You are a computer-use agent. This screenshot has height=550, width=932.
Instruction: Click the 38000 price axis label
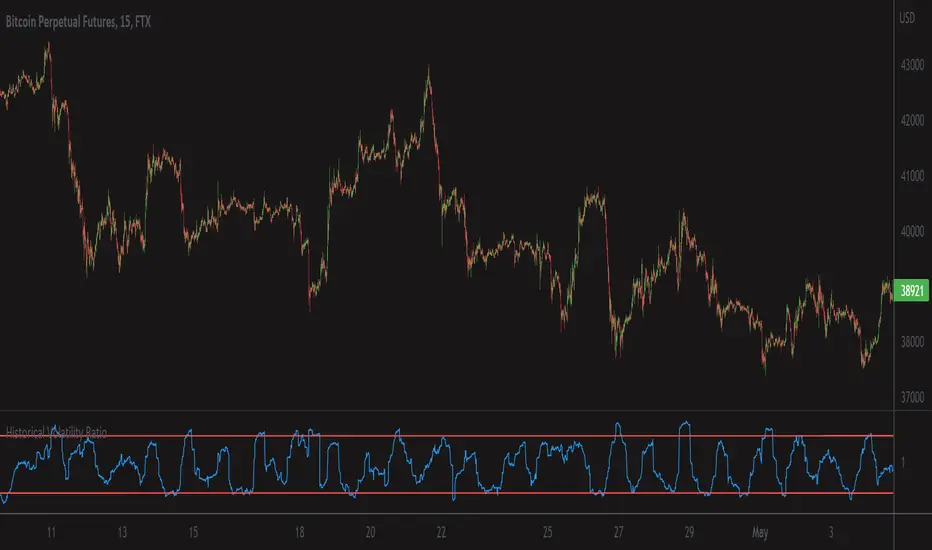(x=912, y=342)
